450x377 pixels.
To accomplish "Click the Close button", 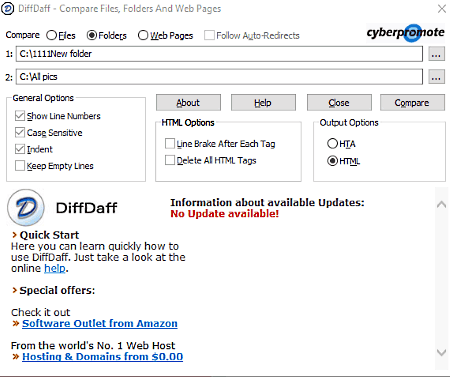I will (339, 103).
